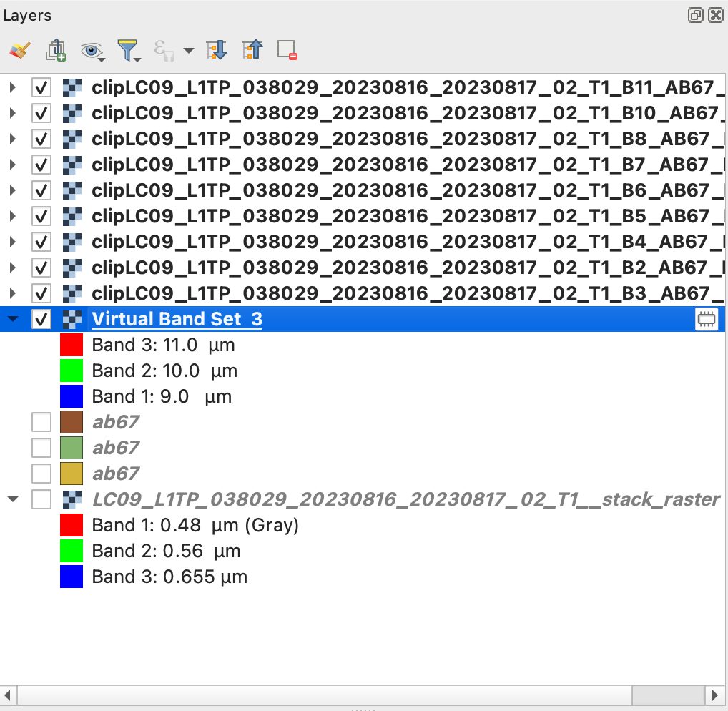Viewport: 728px width, 711px height.
Task: Enable the green ab67 layer checkbox
Action: 41,448
